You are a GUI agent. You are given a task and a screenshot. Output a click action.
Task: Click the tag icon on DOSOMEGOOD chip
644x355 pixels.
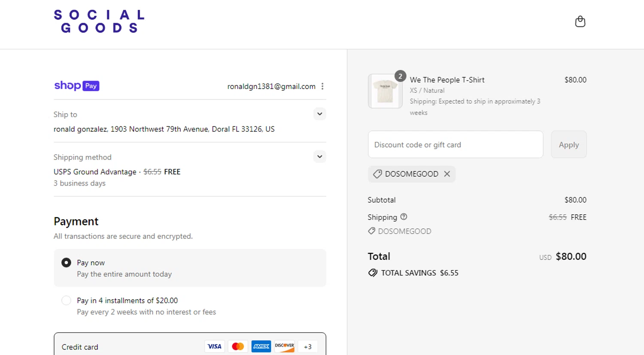377,174
